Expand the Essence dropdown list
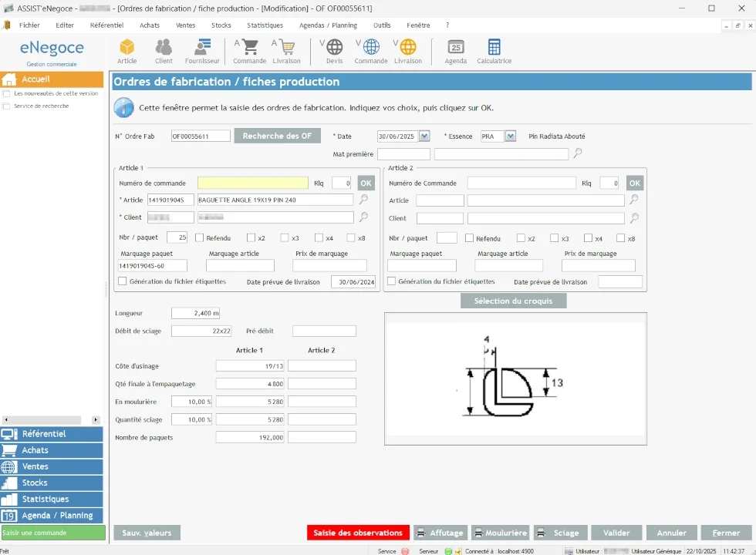Viewport: 756px width, 555px height. coord(510,136)
